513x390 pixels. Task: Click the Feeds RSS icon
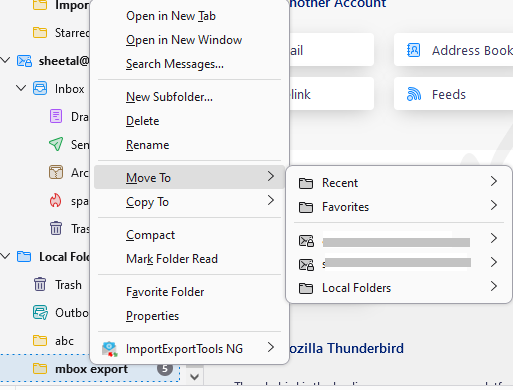pyautogui.click(x=414, y=94)
